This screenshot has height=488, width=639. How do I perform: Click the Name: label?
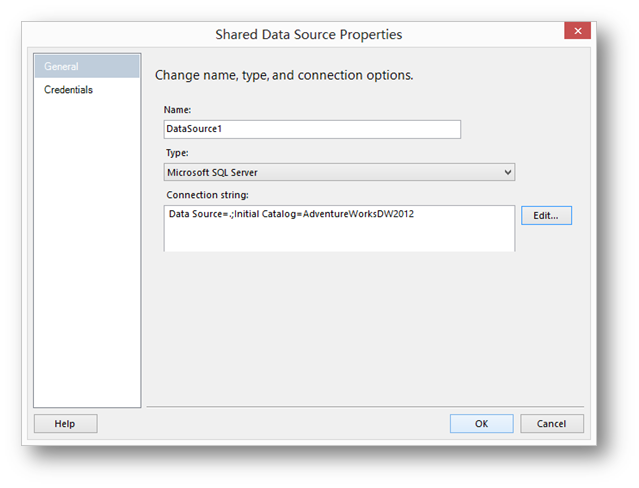177,110
